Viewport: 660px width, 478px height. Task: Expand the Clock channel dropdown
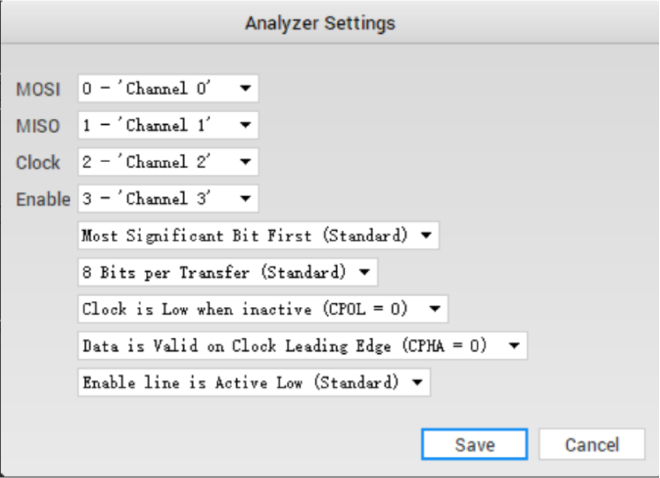tap(167, 161)
